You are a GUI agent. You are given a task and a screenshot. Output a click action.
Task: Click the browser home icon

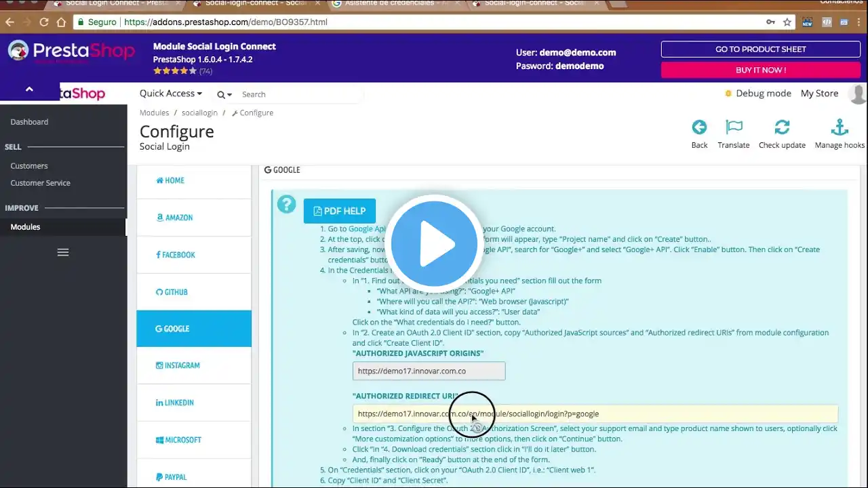(61, 22)
